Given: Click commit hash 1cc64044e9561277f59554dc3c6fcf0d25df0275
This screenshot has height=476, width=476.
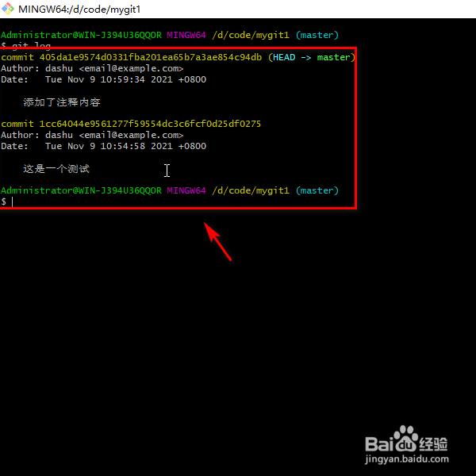Looking at the screenshot, I should 150,124.
